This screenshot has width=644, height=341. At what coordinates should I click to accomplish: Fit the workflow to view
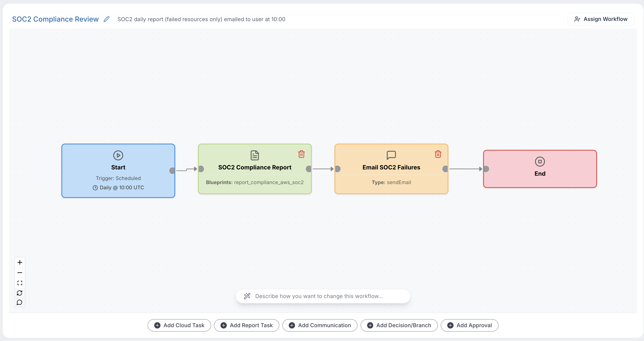20,283
